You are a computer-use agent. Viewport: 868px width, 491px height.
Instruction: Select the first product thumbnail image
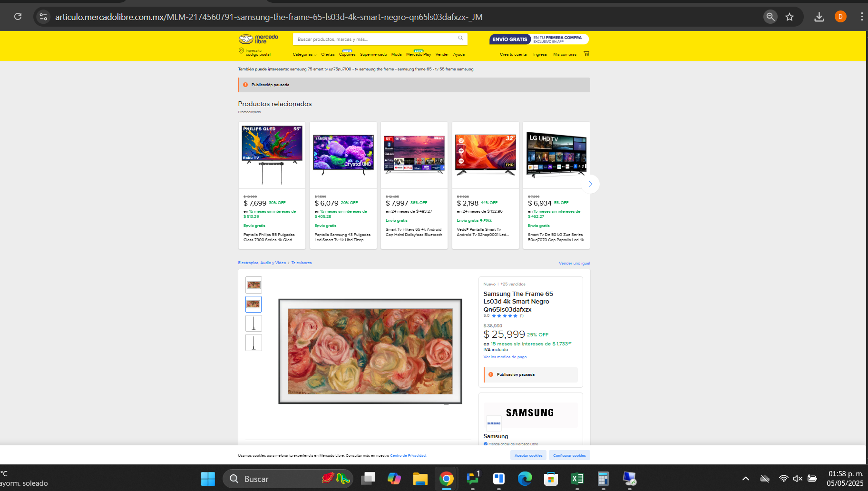[x=254, y=285]
